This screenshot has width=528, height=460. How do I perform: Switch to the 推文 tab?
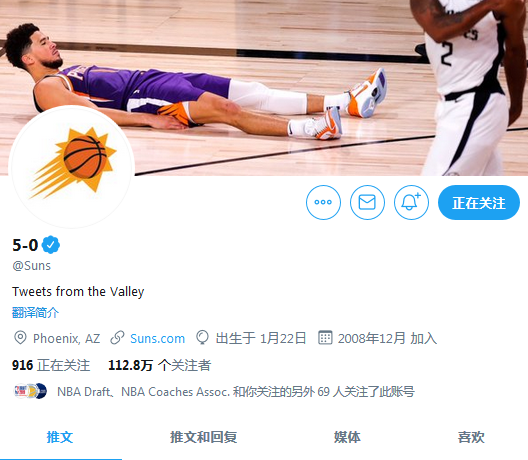click(60, 437)
